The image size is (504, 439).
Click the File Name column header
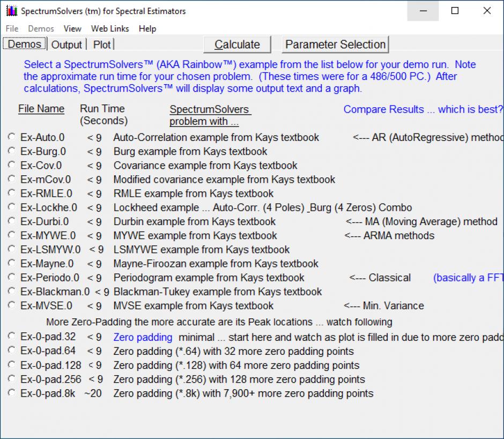(x=41, y=109)
